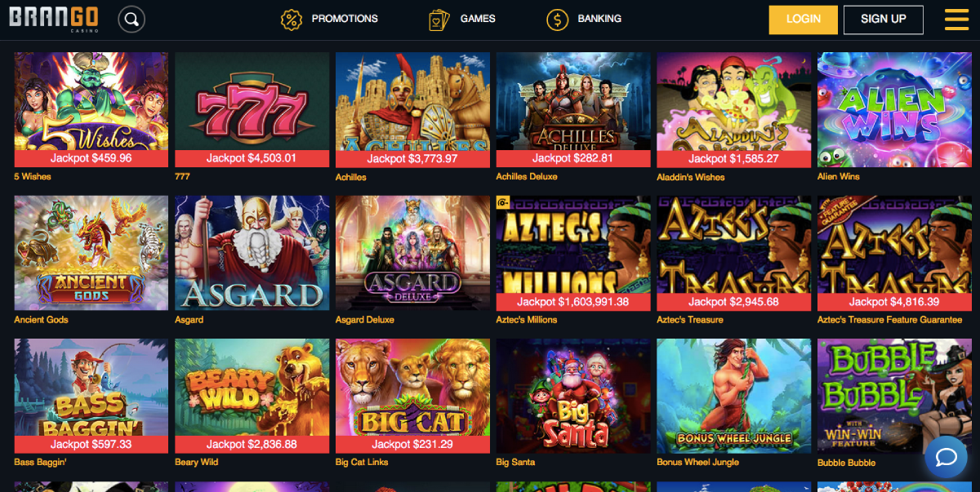Open the 777 game thumbnail
The width and height of the screenshot is (980, 492).
pyautogui.click(x=252, y=109)
